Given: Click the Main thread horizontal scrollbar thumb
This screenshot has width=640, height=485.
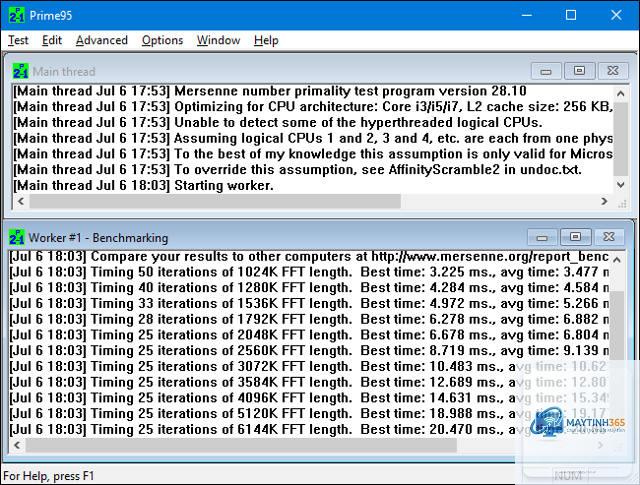Looking at the screenshot, I should (x=215, y=201).
